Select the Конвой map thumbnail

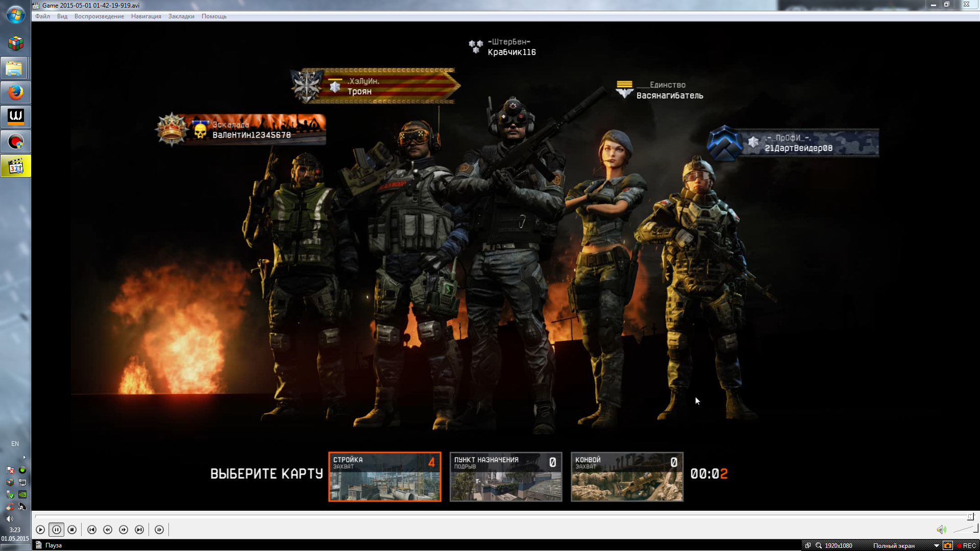coord(627,477)
